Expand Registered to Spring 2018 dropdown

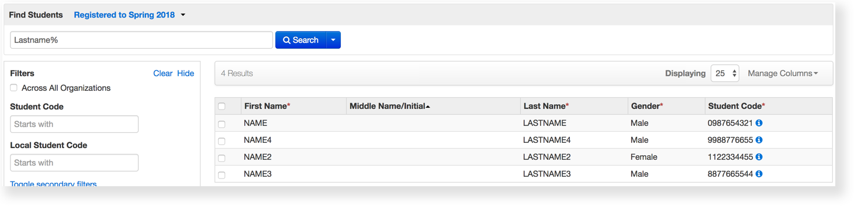pyautogui.click(x=129, y=15)
